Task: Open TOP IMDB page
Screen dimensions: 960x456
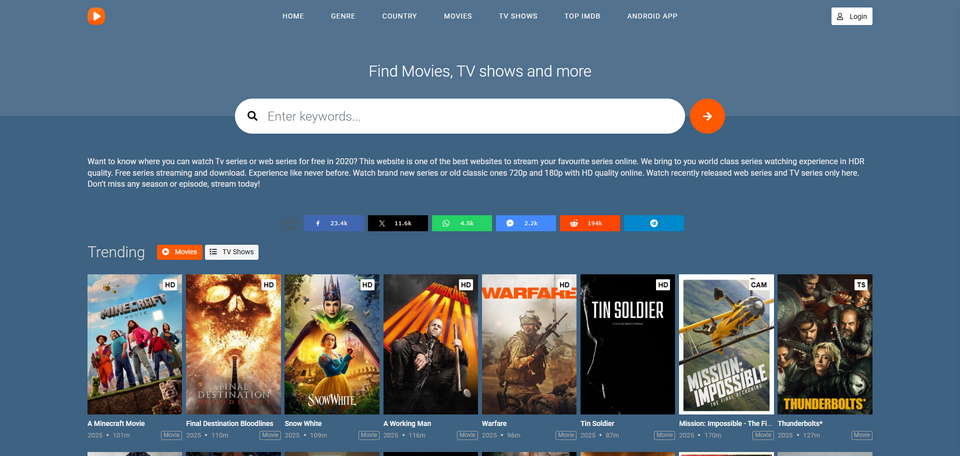Action: pyautogui.click(x=582, y=16)
